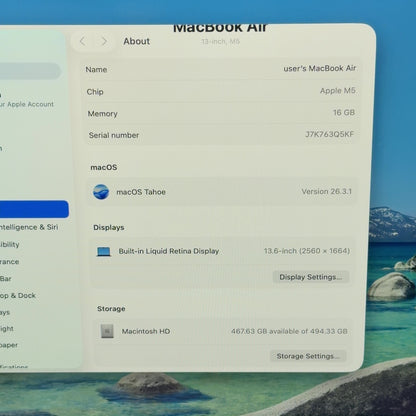416x416 pixels.
Task: Go forward with the right chevron arrow
Action: (x=104, y=41)
